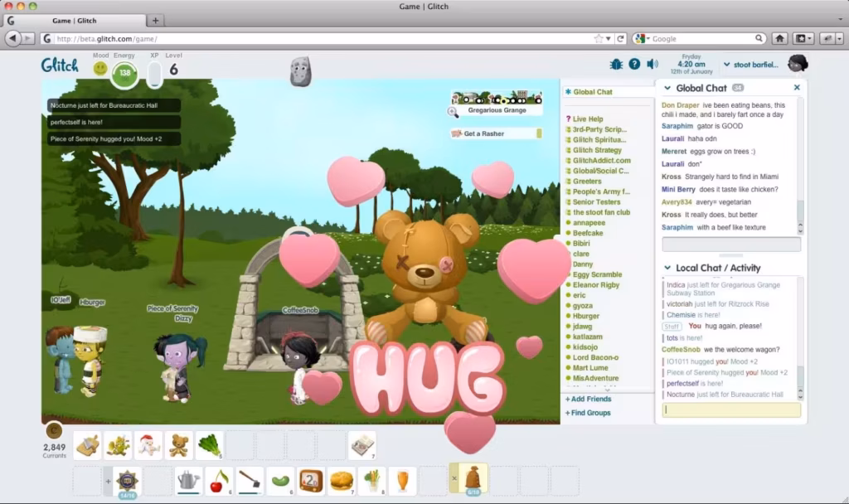
Task: Select the yellow emblem inventory item
Action: coord(118,445)
